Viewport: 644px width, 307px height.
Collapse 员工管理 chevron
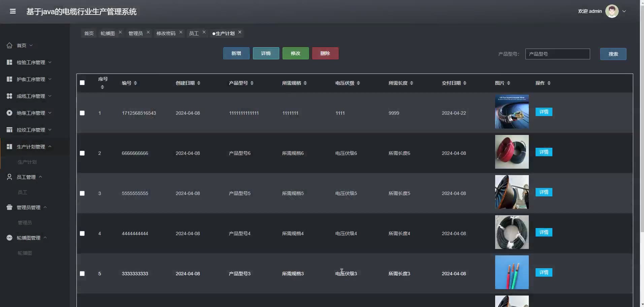(x=40, y=177)
